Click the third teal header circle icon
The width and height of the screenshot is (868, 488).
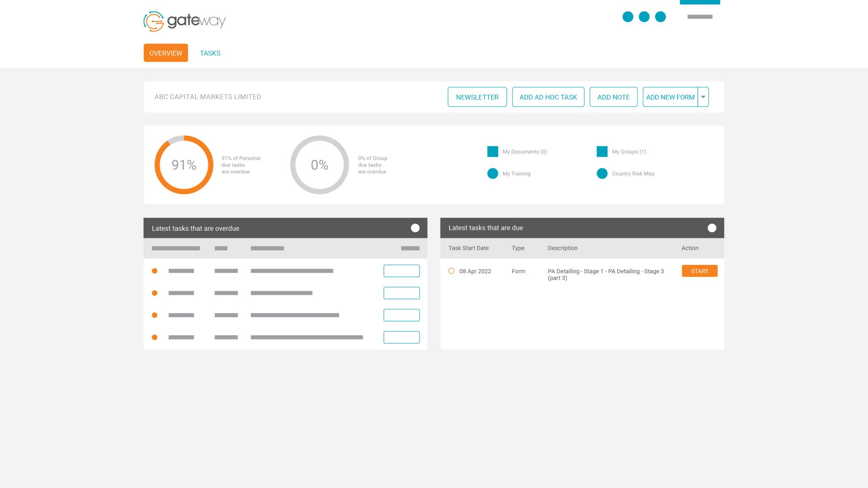point(660,17)
